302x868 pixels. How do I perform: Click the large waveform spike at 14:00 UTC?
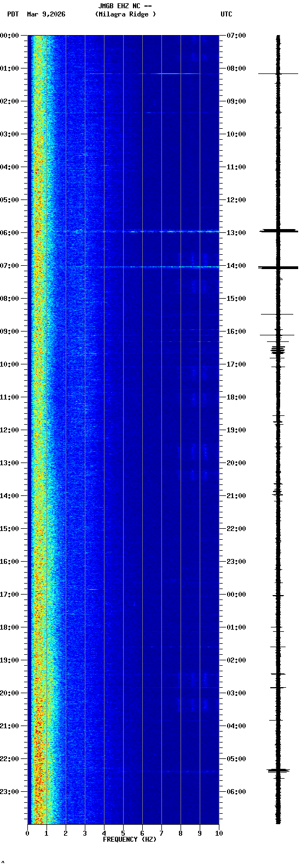coord(278,267)
